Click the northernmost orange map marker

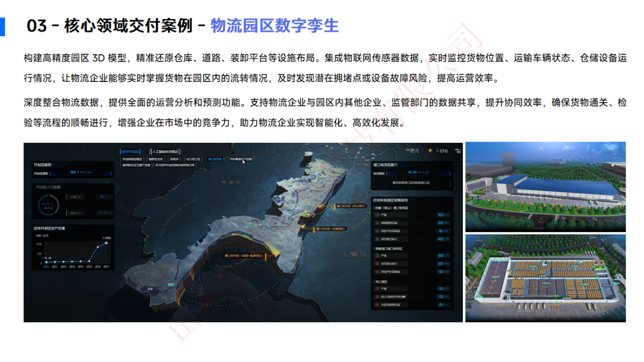[319, 206]
